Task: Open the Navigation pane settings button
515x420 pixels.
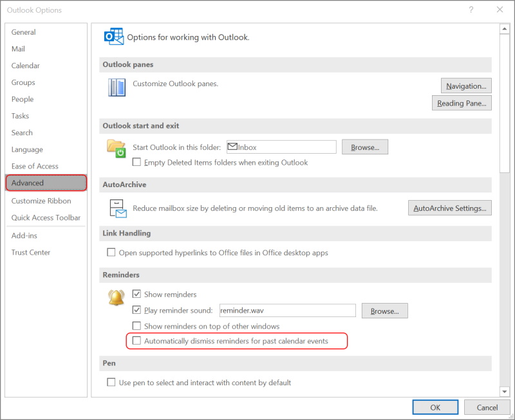Action: (x=466, y=86)
